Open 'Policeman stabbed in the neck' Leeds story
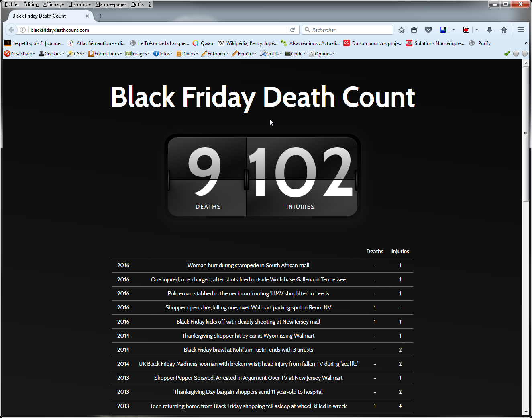 pyautogui.click(x=248, y=293)
